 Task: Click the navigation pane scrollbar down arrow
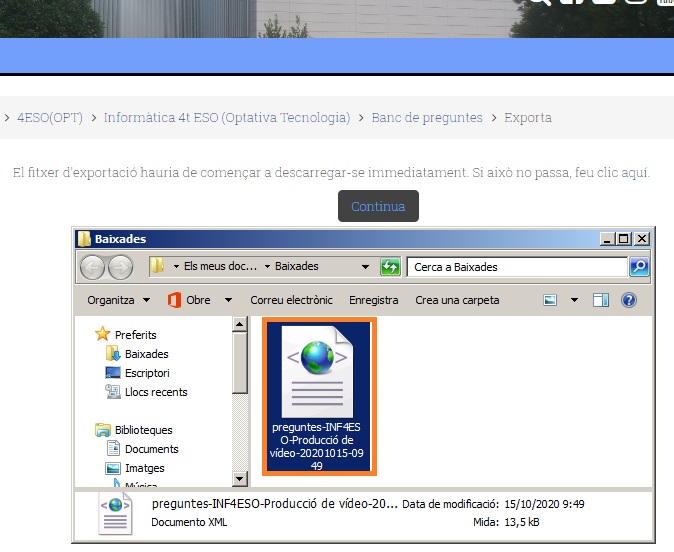point(239,479)
